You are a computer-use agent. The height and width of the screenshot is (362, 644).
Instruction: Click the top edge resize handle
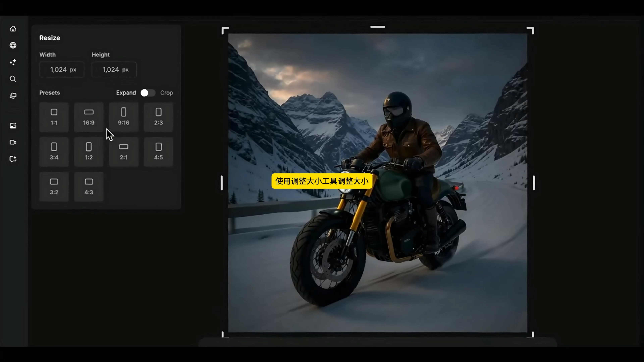tap(378, 27)
